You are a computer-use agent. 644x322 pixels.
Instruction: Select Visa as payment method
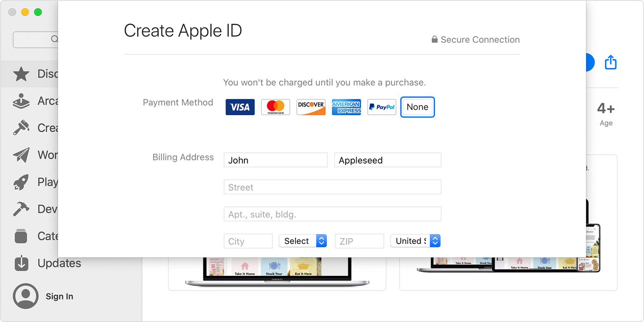(240, 107)
